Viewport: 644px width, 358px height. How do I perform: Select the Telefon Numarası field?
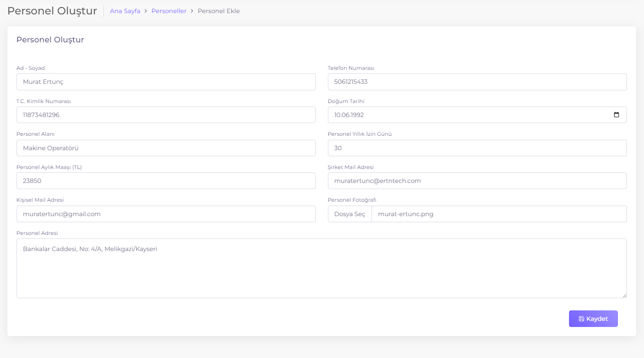point(477,82)
